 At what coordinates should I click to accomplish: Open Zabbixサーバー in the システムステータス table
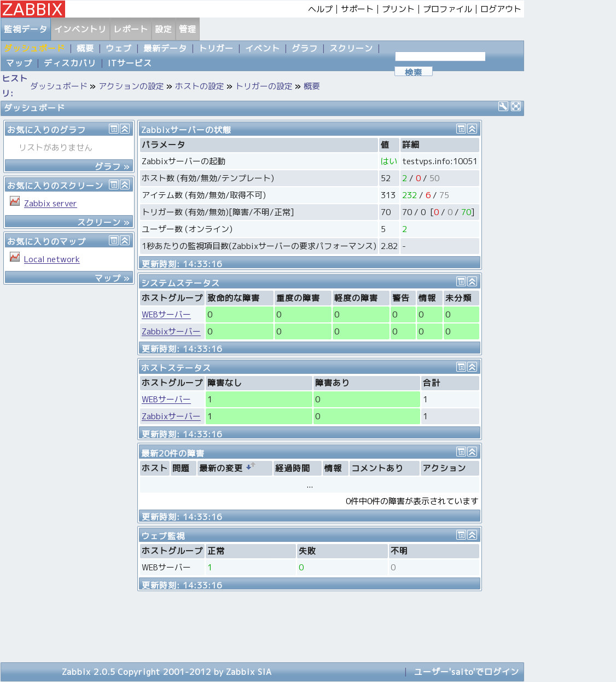tap(171, 332)
